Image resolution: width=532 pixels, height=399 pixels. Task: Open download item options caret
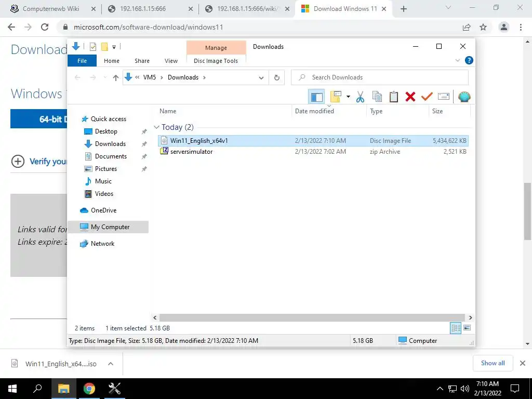(110, 364)
